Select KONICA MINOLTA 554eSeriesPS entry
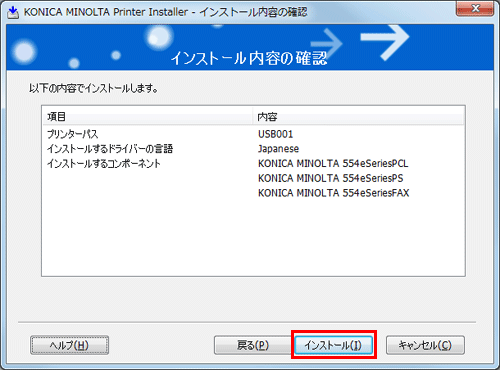Screen dimensions: 500x370 tap(331, 178)
